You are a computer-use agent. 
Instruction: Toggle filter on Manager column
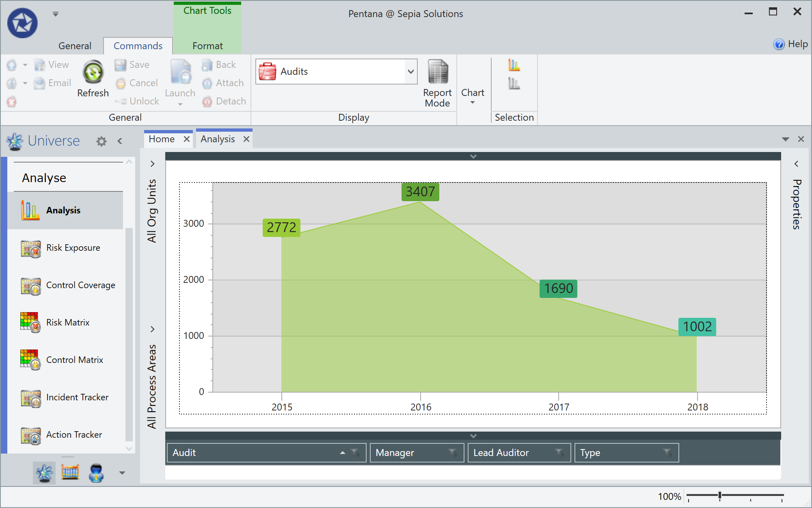[x=453, y=452]
